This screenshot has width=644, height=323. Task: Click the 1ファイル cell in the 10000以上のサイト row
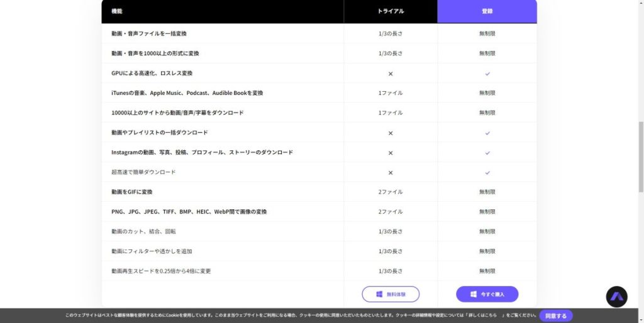pos(391,112)
